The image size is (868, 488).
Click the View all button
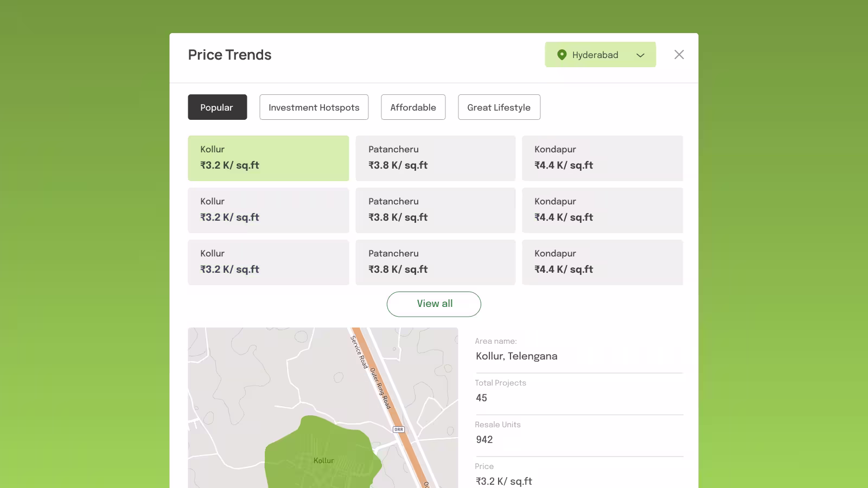coord(434,304)
